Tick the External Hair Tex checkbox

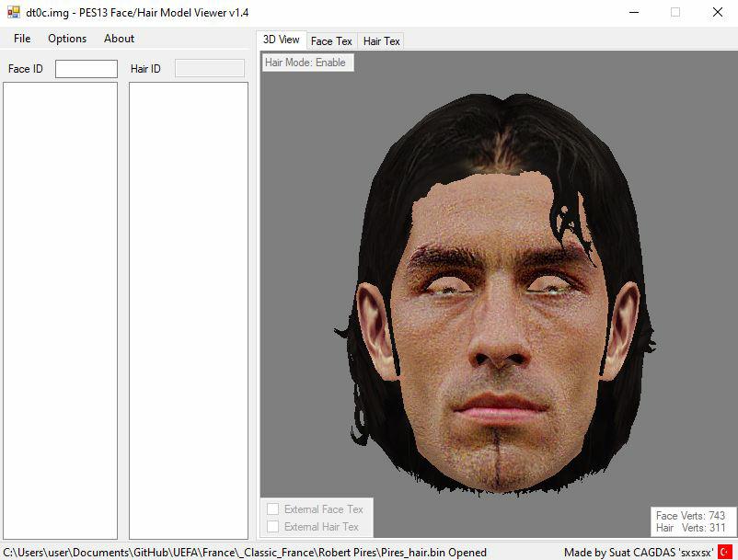tap(272, 527)
